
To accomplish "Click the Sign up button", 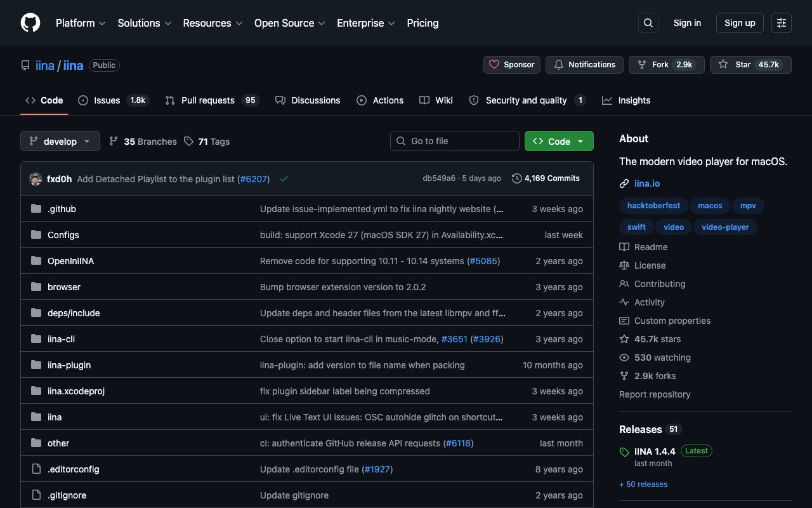I will 740,23.
